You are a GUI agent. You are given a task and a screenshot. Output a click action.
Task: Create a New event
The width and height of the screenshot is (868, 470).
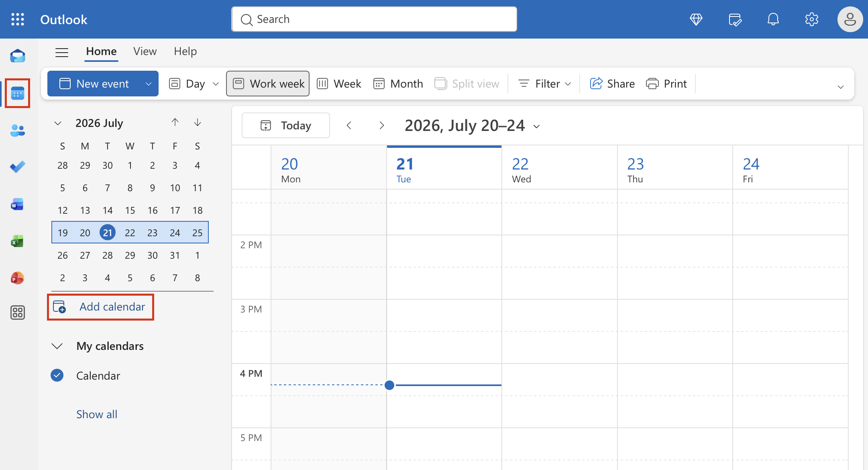click(94, 84)
